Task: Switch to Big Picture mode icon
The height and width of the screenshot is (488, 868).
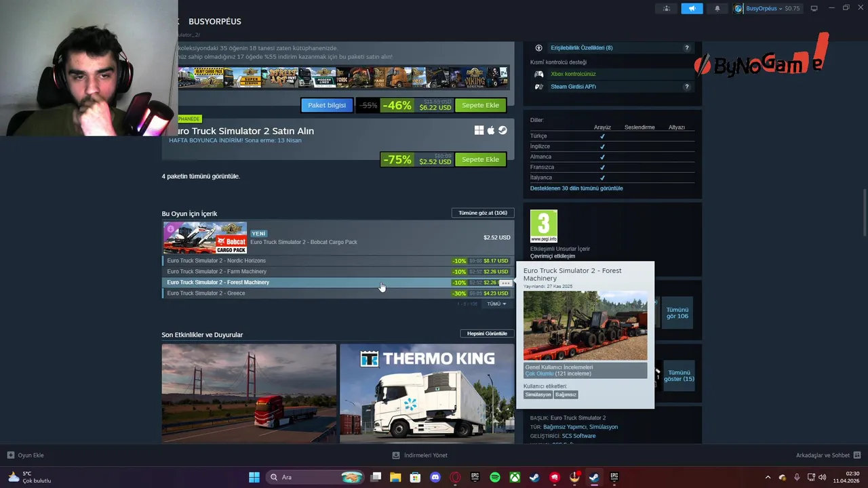Action: (814, 8)
